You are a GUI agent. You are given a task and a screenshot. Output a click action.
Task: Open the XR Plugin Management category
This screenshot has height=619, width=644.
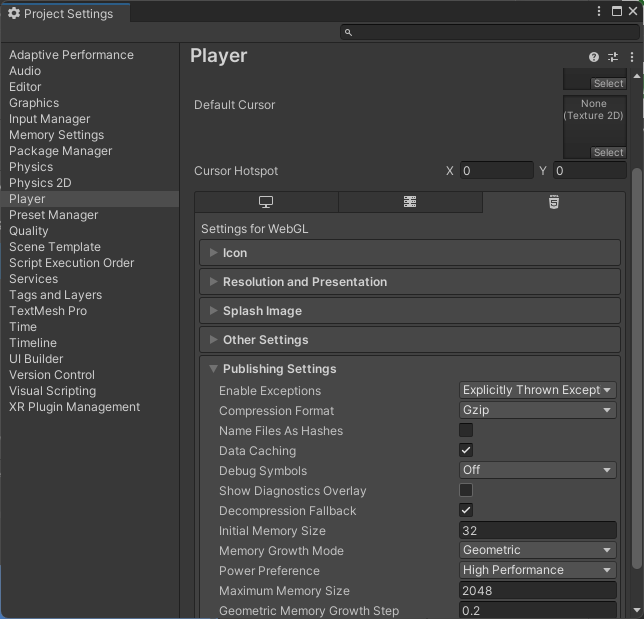point(74,407)
